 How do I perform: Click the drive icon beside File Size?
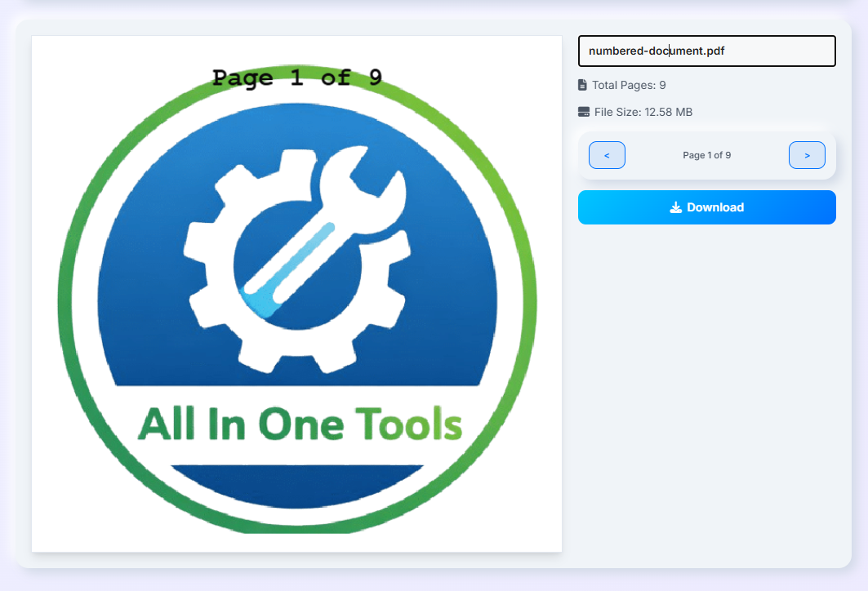[x=584, y=112]
